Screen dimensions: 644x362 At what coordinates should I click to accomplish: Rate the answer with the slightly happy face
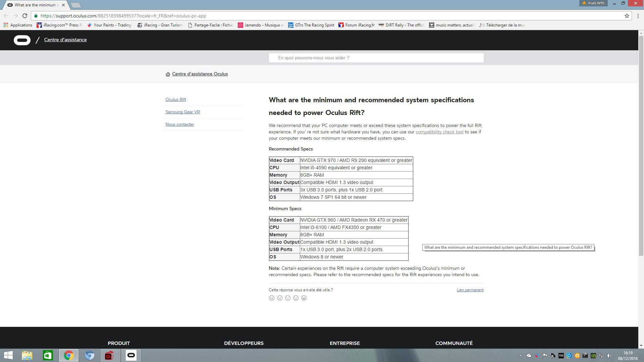coord(296,298)
